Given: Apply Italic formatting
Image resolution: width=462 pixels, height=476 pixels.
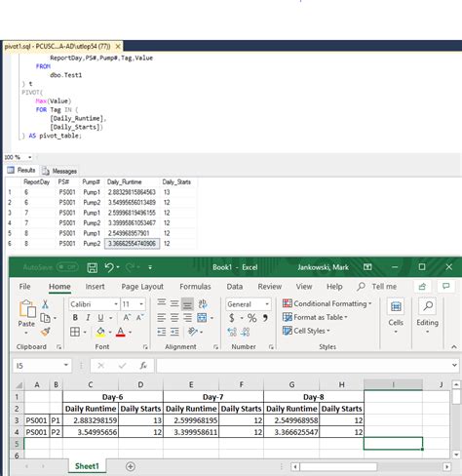Looking at the screenshot, I should pyautogui.click(x=88, y=318).
